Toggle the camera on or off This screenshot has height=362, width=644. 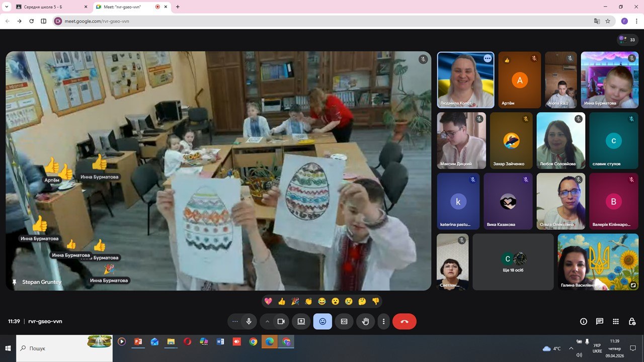click(281, 321)
